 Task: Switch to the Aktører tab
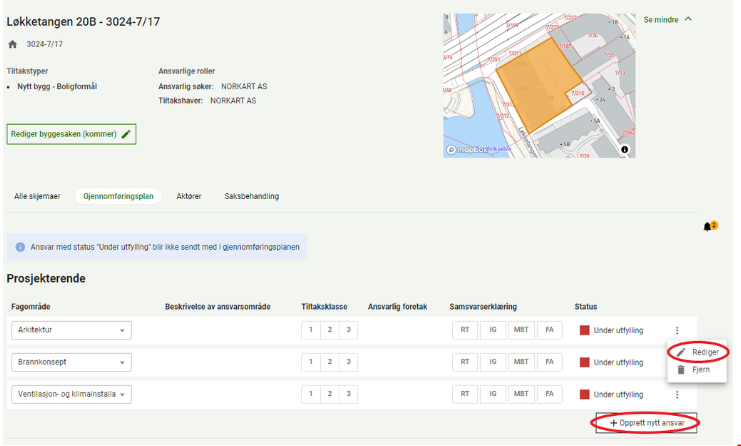(189, 196)
